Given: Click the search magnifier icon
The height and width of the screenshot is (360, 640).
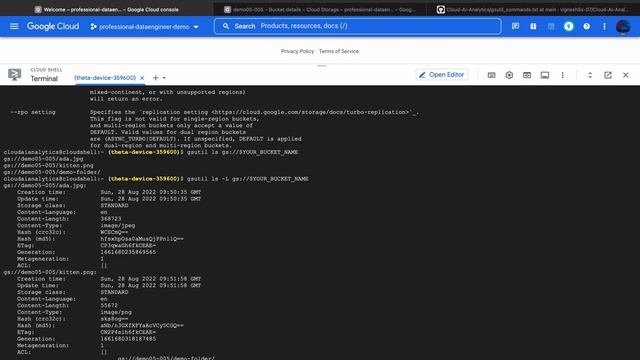Looking at the screenshot, I should (x=226, y=26).
